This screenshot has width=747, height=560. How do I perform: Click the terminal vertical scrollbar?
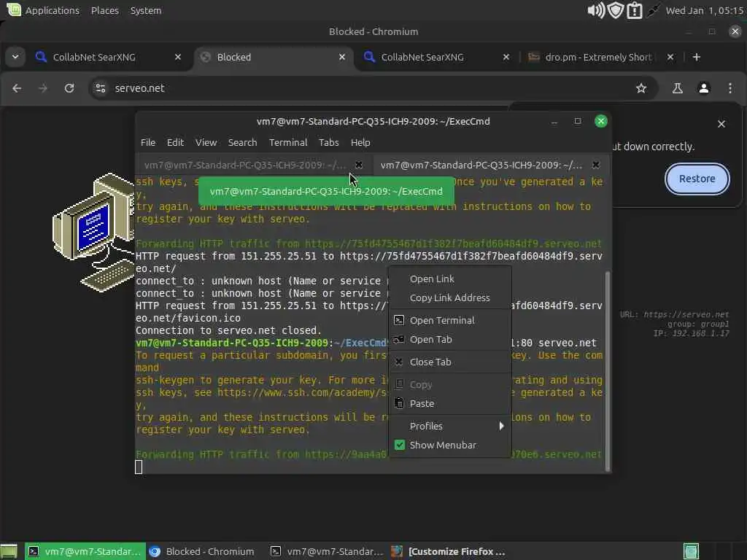pos(608,371)
